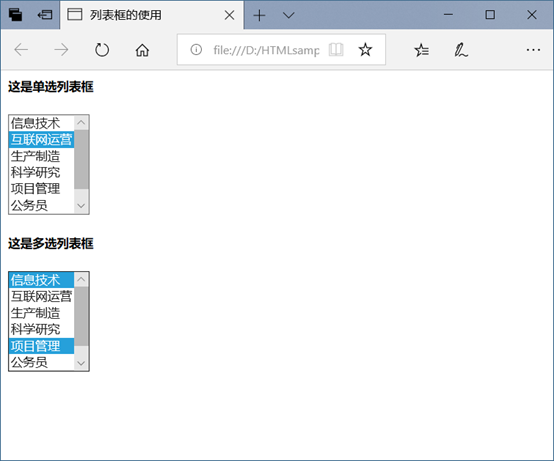
Task: Open the Favorites hub icon
Action: [422, 50]
